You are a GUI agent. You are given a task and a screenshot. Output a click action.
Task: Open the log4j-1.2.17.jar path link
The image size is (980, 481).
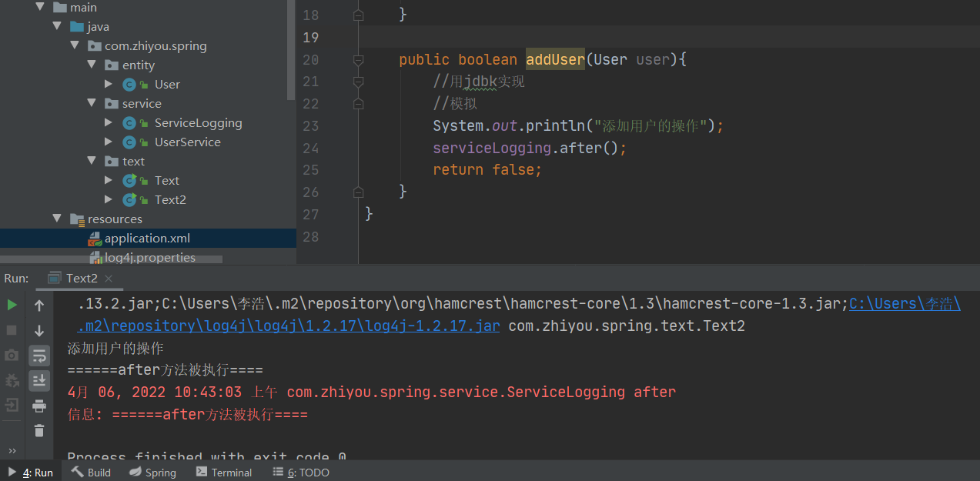click(289, 326)
